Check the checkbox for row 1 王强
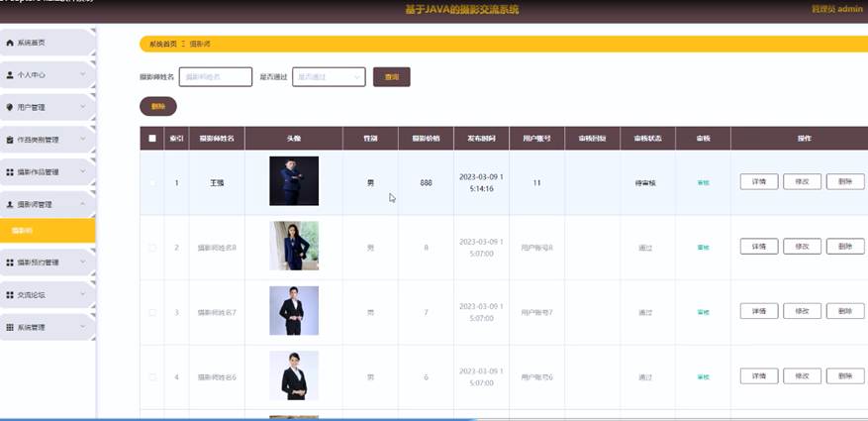868x421 pixels. click(x=152, y=183)
